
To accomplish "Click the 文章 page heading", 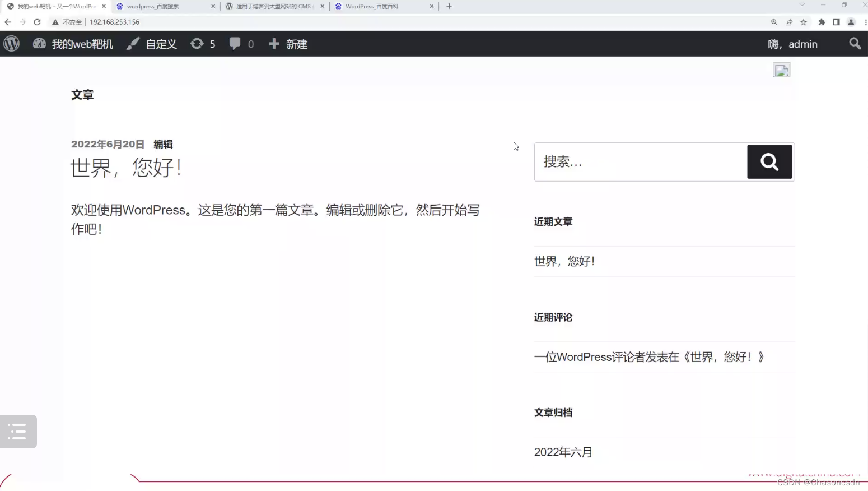I will pyautogui.click(x=82, y=95).
